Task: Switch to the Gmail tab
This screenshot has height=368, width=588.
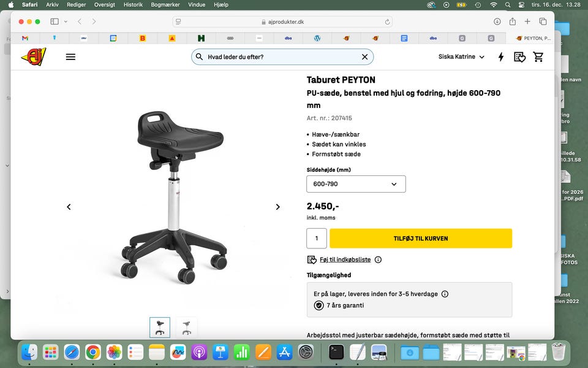Action: pyautogui.click(x=25, y=38)
